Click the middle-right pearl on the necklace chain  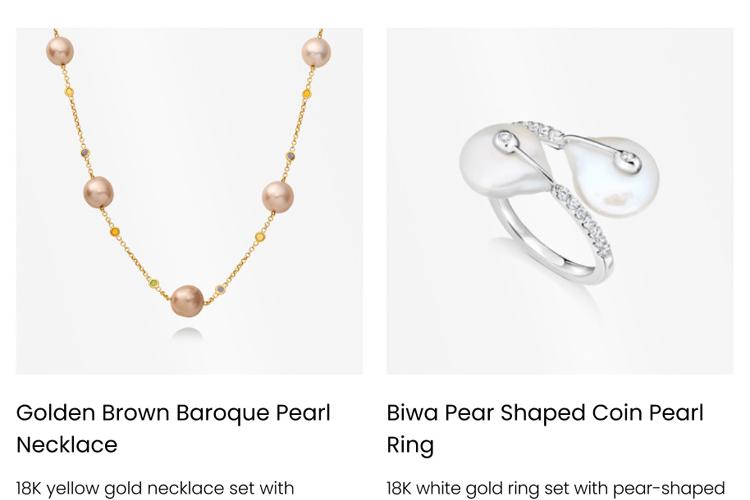(277, 197)
